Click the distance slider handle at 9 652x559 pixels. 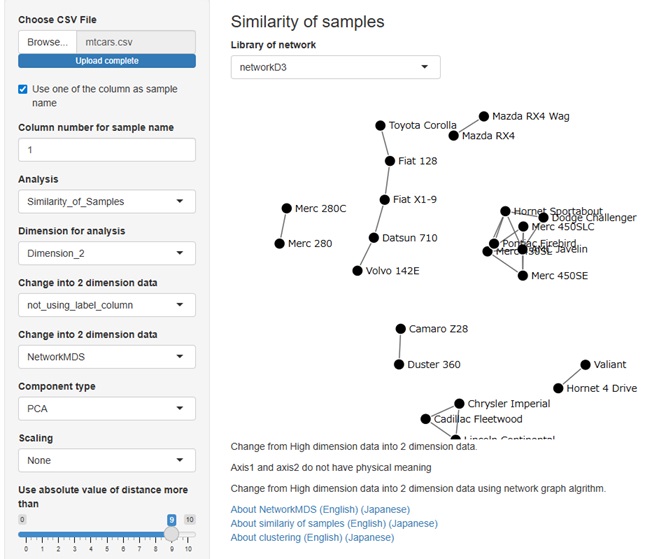[171, 535]
